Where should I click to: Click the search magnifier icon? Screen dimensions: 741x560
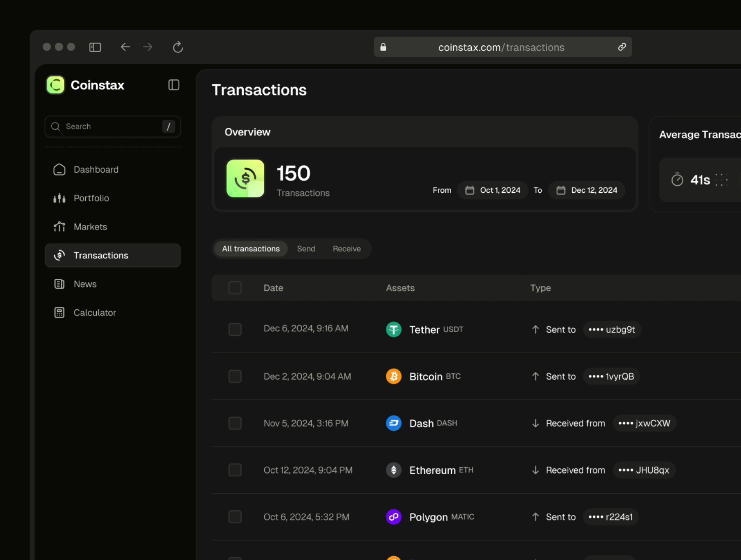tap(56, 126)
